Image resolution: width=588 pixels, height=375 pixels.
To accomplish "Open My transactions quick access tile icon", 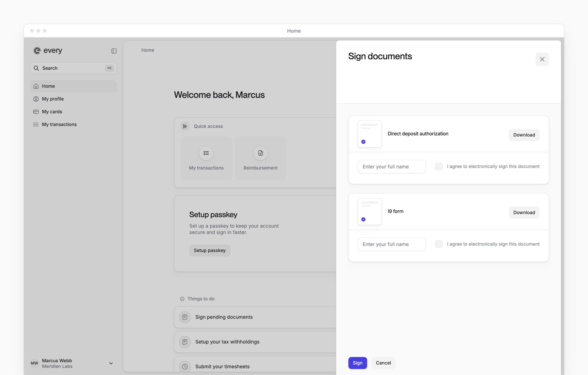I will (206, 153).
